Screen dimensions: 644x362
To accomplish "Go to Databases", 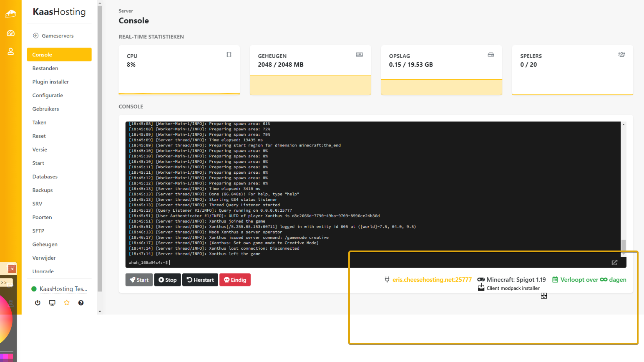I will click(x=45, y=177).
